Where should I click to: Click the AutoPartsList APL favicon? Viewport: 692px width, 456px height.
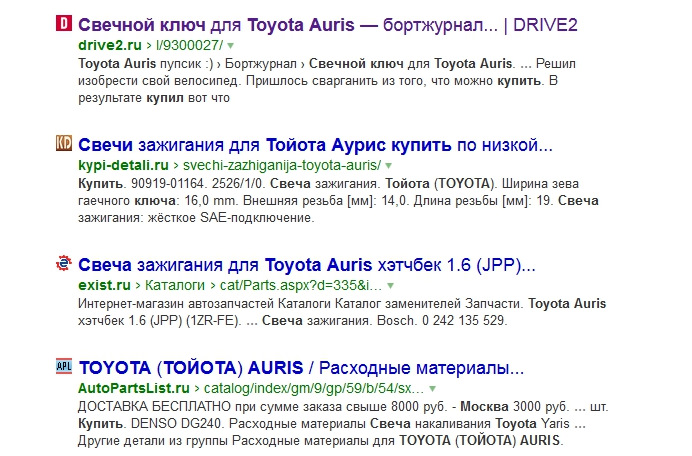point(64,366)
